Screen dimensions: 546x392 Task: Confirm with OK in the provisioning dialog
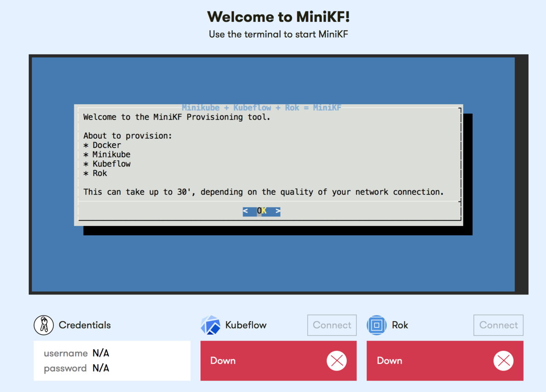(x=262, y=211)
